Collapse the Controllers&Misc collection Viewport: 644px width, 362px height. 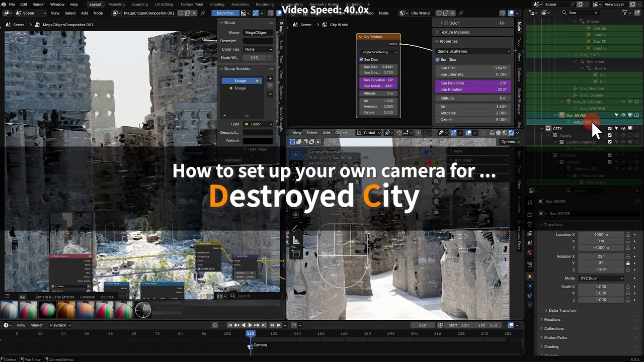click(555, 142)
